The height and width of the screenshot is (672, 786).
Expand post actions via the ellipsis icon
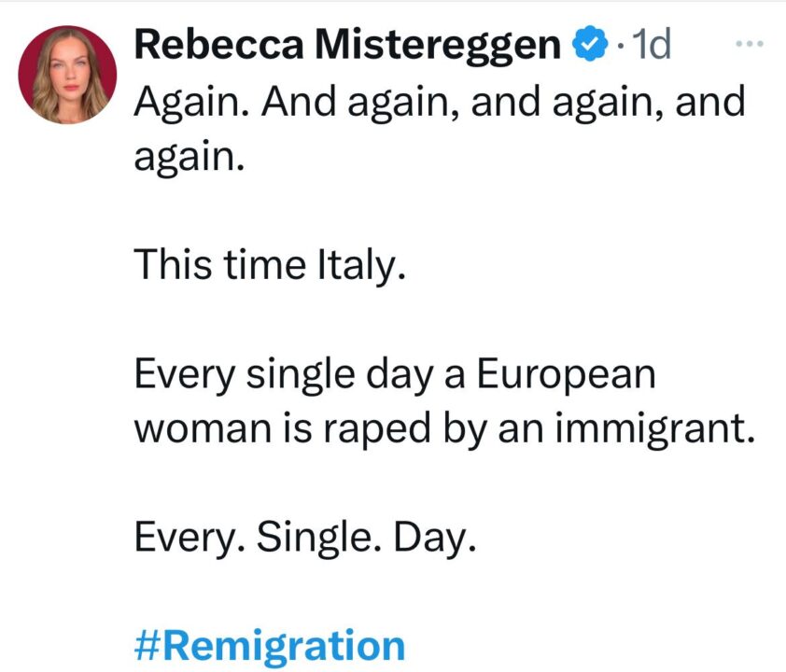751,44
